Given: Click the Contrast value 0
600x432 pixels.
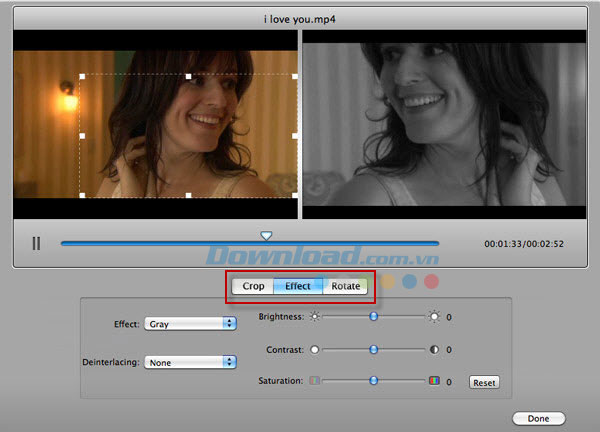Looking at the screenshot, I should (x=449, y=350).
